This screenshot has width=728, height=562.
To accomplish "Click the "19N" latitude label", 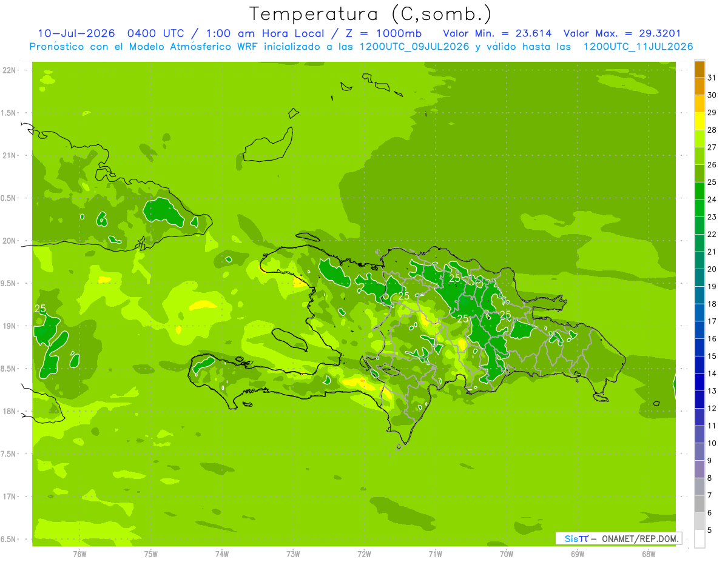I will click(10, 326).
